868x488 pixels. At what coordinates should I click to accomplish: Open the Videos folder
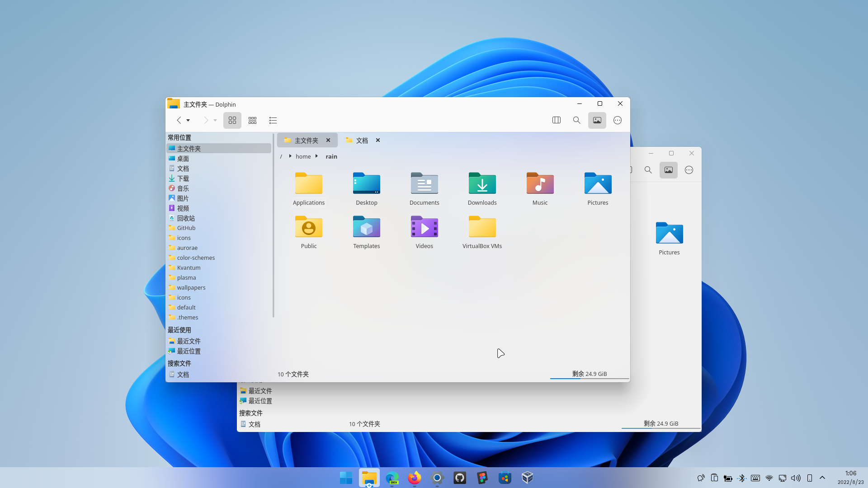pos(424,227)
